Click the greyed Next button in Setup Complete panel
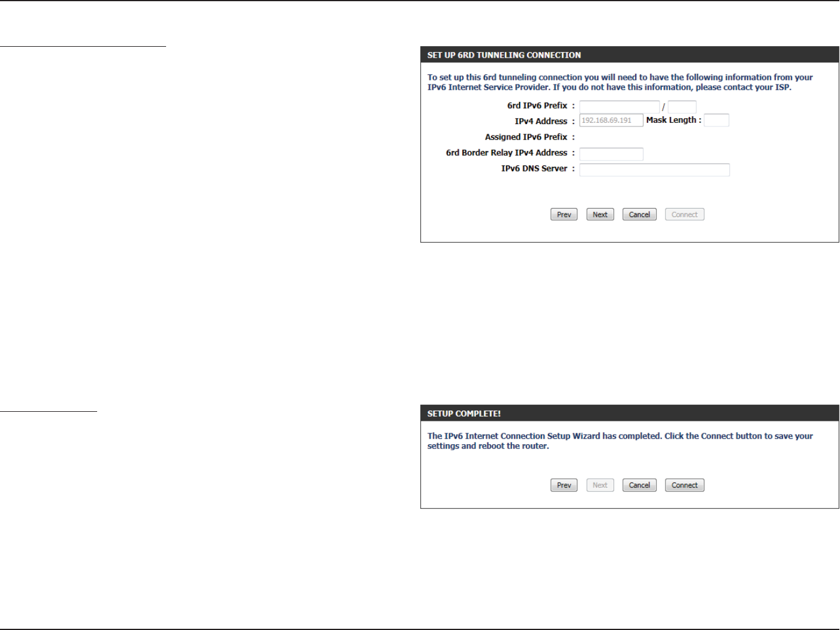Image resolution: width=840 pixels, height=630 pixels. [600, 486]
